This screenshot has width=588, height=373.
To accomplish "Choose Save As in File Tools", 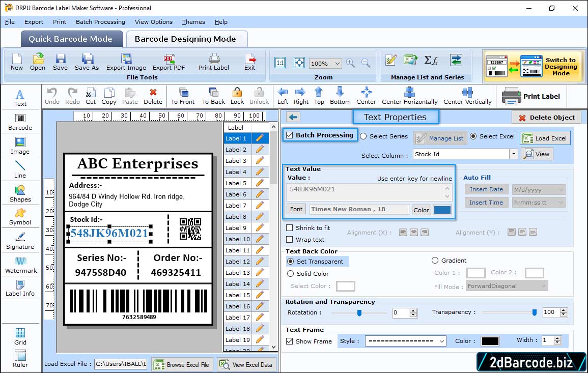I will pos(87,62).
